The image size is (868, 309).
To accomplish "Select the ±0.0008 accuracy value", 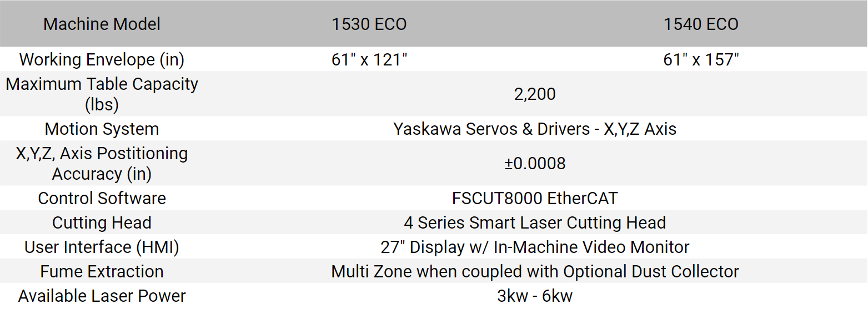I will (535, 163).
